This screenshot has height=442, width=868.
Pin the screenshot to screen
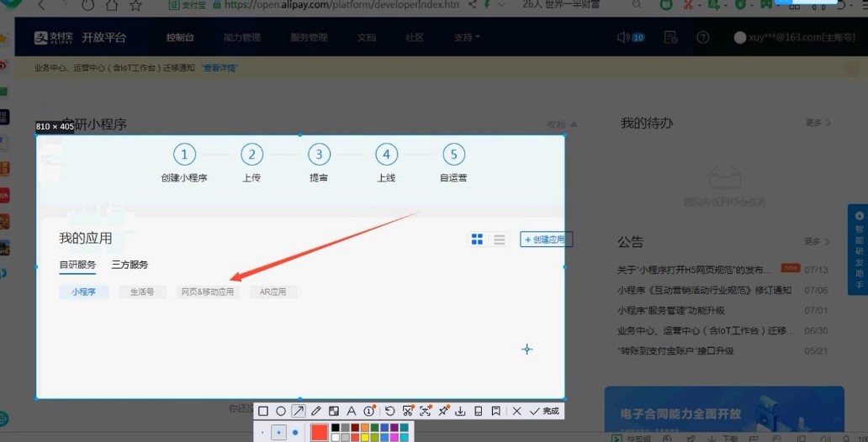tap(443, 411)
